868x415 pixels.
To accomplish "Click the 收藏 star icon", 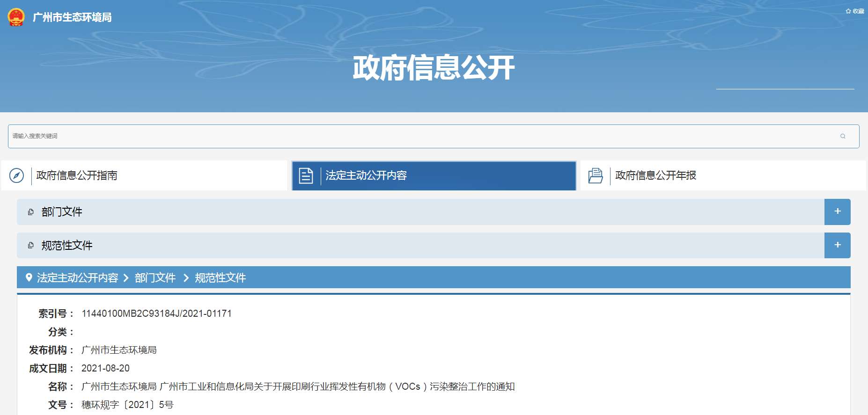I will tap(848, 11).
